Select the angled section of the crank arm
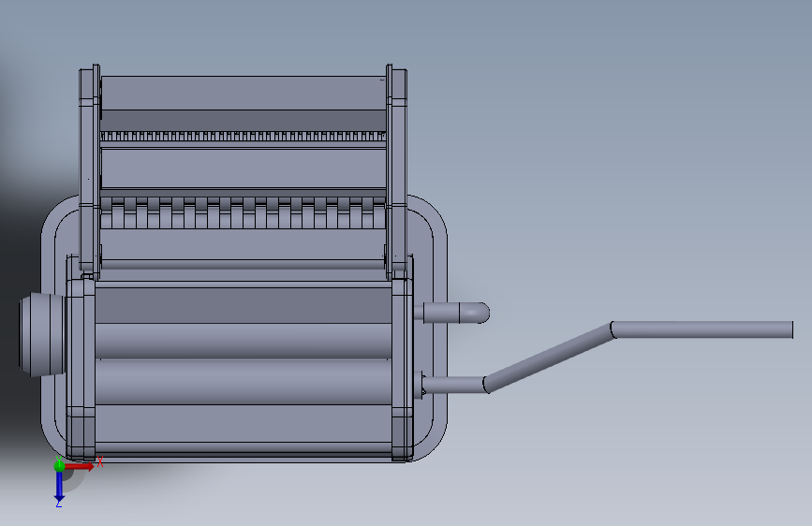This screenshot has height=526, width=812. coord(549,358)
